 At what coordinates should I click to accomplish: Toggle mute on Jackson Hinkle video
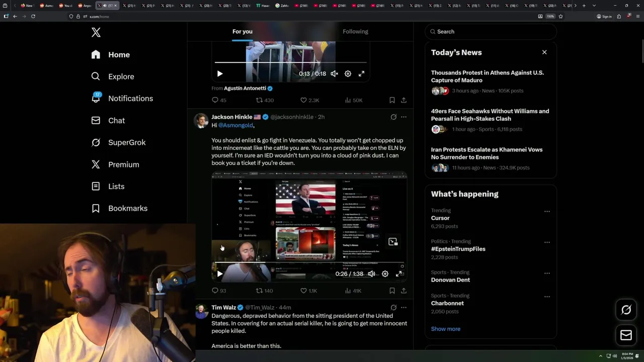[371, 274]
